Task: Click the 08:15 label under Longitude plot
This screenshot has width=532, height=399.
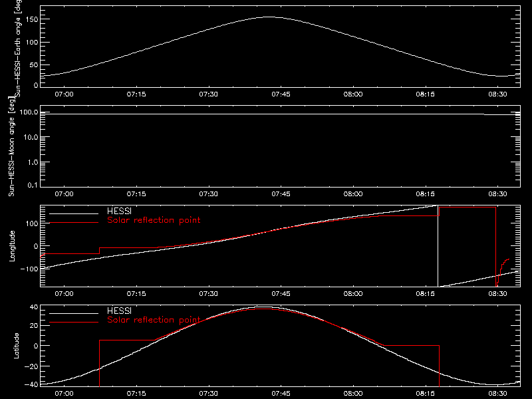Action: pos(426,293)
